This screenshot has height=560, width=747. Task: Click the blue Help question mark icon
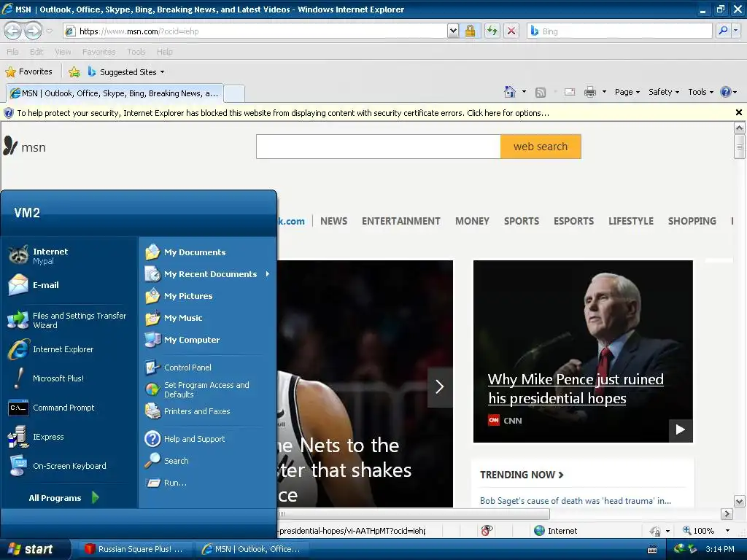(x=726, y=92)
